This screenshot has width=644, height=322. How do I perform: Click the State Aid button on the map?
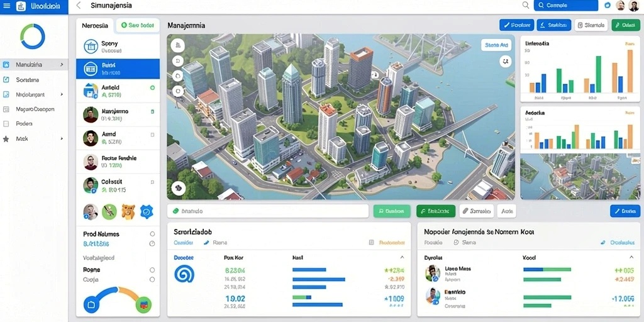496,45
